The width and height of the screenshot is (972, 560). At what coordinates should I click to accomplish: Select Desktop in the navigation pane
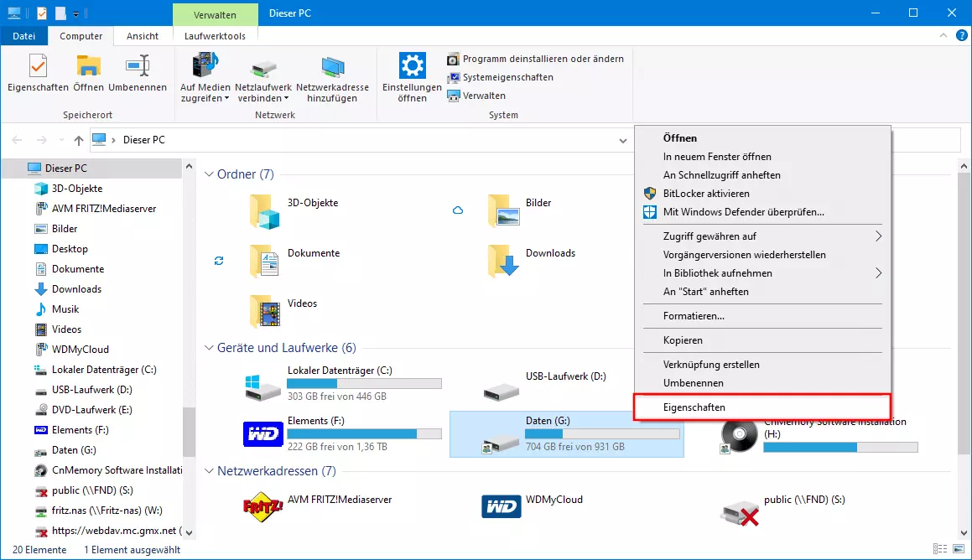70,249
